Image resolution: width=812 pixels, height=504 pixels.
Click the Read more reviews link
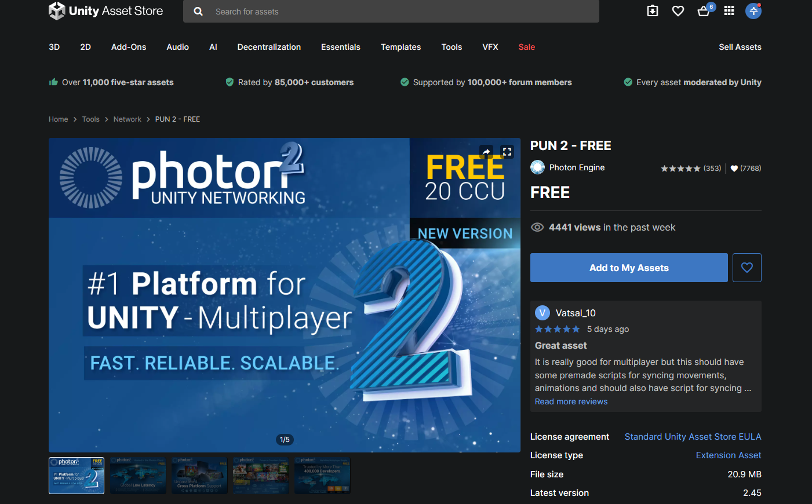(571, 401)
